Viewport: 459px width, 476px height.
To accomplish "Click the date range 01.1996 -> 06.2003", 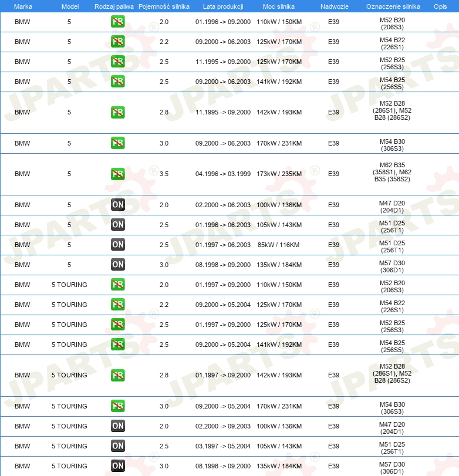I will 223,225.
